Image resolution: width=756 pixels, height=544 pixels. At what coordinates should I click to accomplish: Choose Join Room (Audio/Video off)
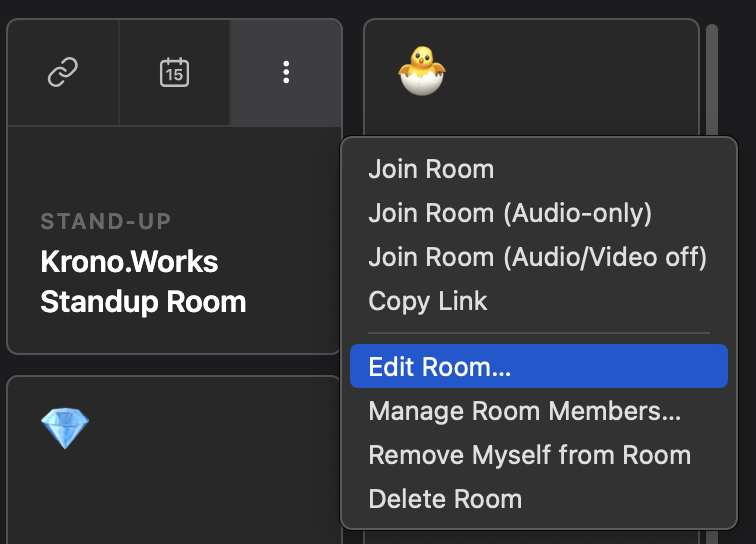(537, 257)
